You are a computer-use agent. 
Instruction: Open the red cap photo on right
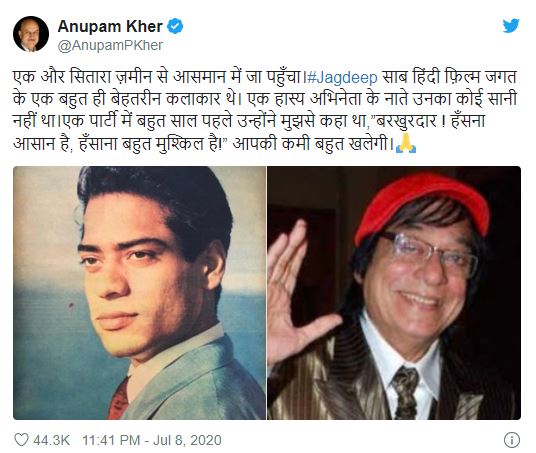point(394,293)
